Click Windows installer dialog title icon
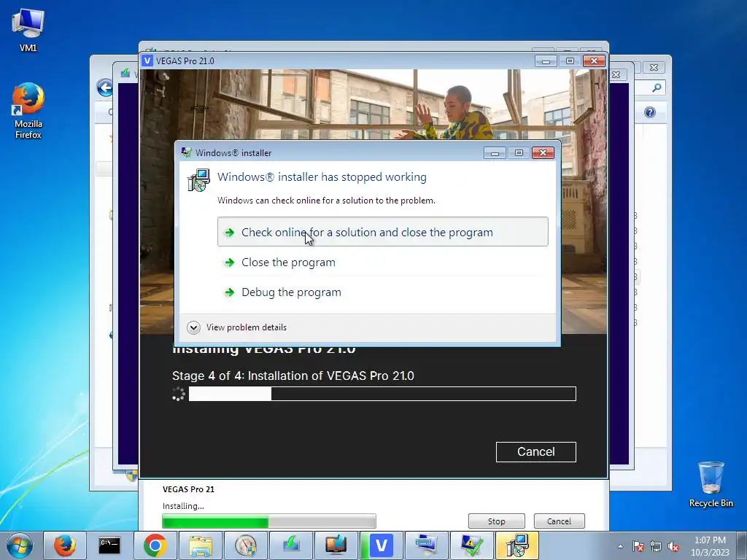Viewport: 747px width, 560px height. 186,152
